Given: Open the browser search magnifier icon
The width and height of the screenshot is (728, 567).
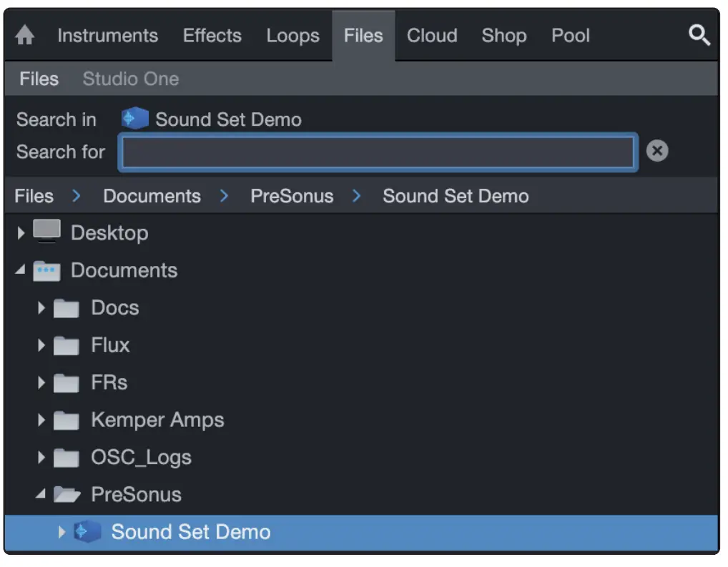Looking at the screenshot, I should click(699, 35).
